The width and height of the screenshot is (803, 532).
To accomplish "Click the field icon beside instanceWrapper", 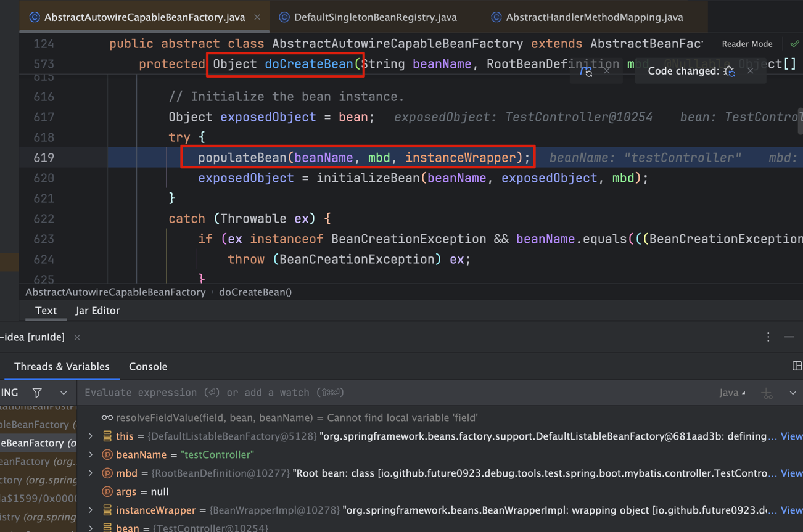I will (107, 510).
